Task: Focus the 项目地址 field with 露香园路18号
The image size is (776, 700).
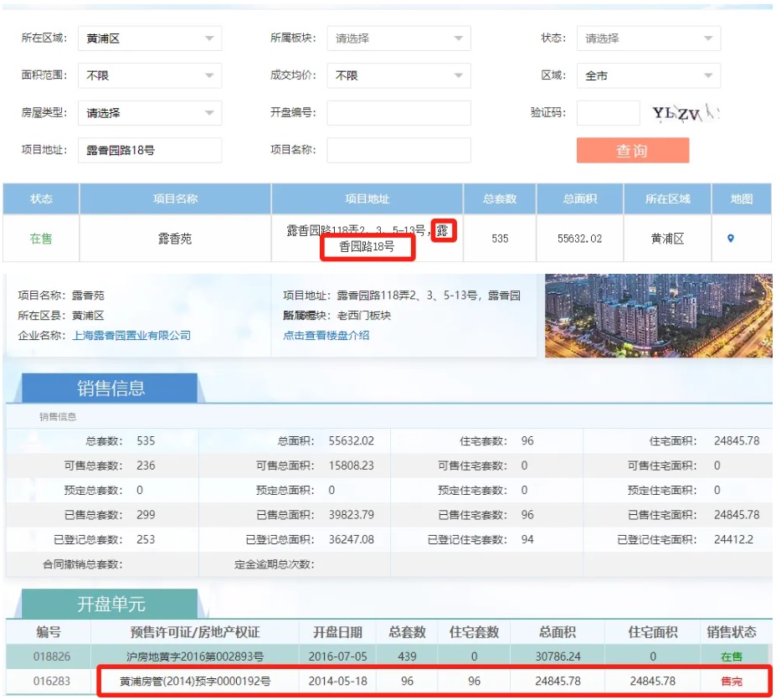Action: 150,150
